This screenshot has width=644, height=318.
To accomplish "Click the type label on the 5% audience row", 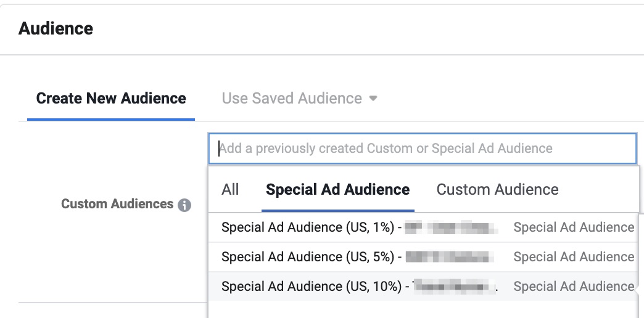I will point(573,257).
